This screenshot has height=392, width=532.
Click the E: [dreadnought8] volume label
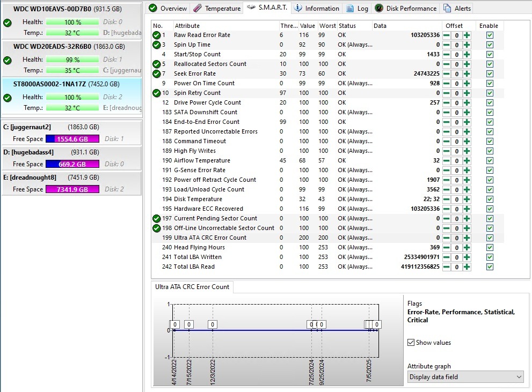(x=30, y=177)
